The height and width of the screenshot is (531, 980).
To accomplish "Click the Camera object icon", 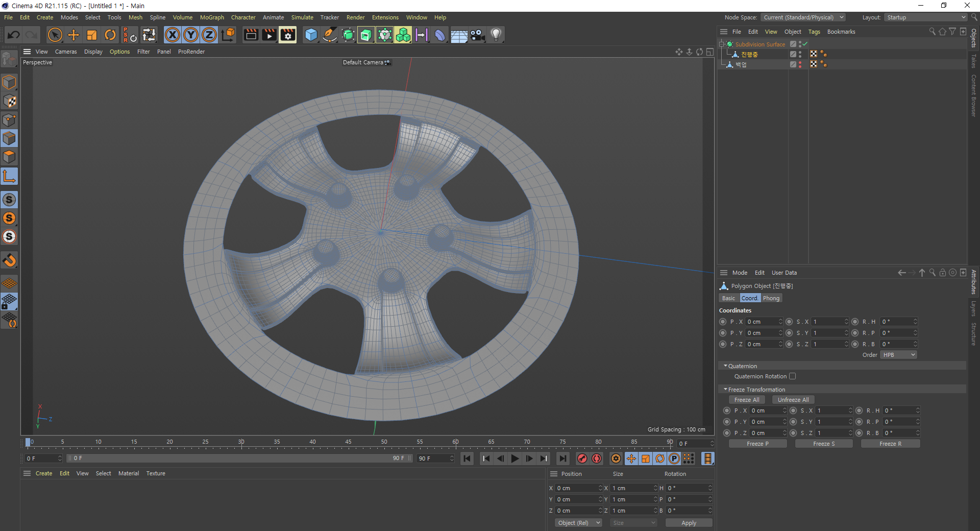I will 478,35.
